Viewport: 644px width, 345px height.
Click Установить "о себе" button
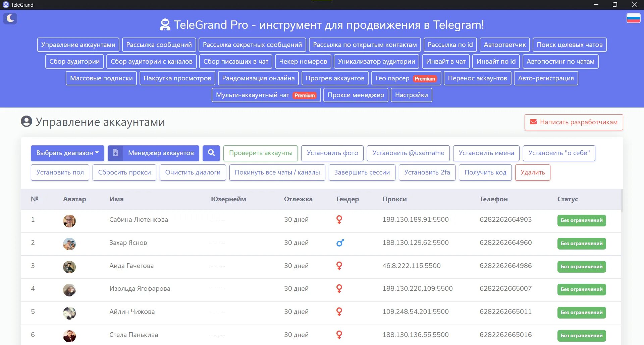point(559,153)
